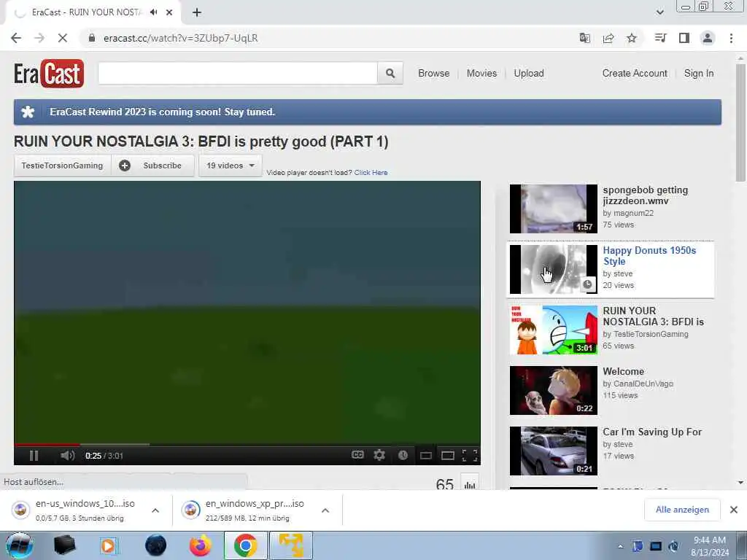Click Chrome taskbar icon
Screen dimensions: 747x560
pyautogui.click(x=245, y=545)
